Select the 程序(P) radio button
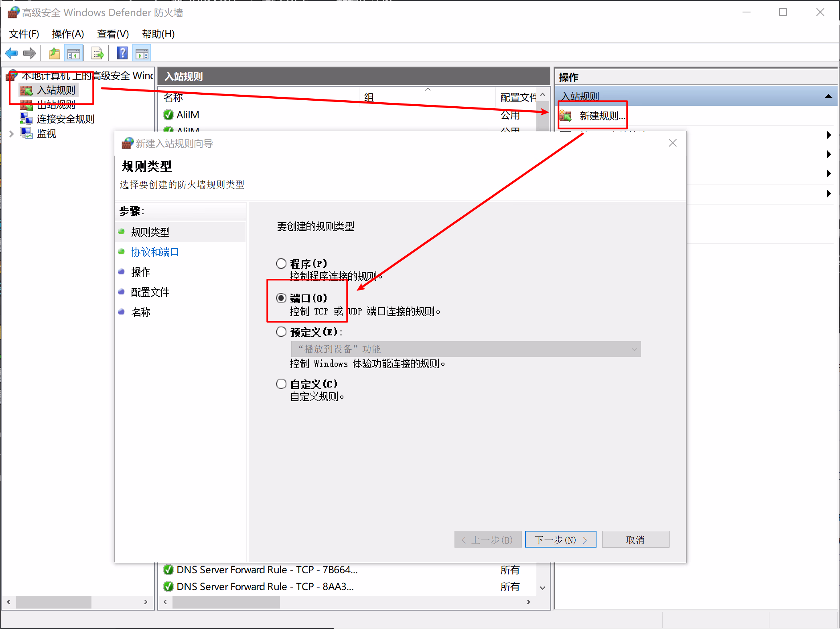840x629 pixels. 281,264
